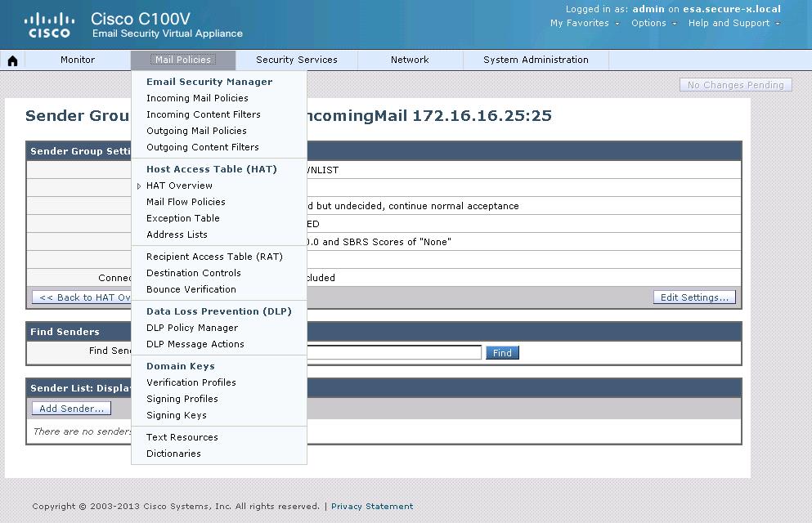Open the Monitor menu

pyautogui.click(x=78, y=60)
